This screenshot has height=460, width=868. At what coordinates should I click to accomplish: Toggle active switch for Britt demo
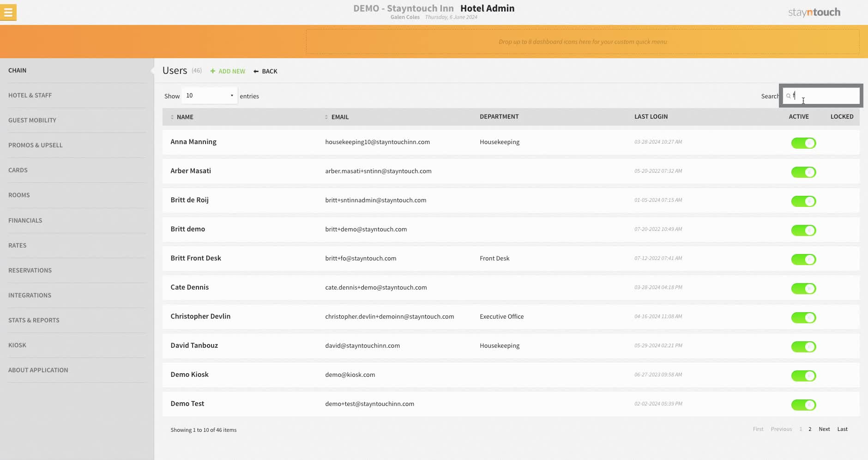(x=803, y=230)
